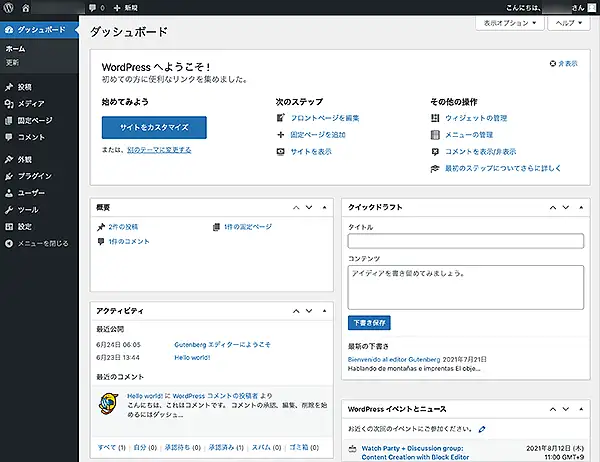Collapse the 概要 panel with triangle toggle
600x462 pixels.
coord(324,207)
